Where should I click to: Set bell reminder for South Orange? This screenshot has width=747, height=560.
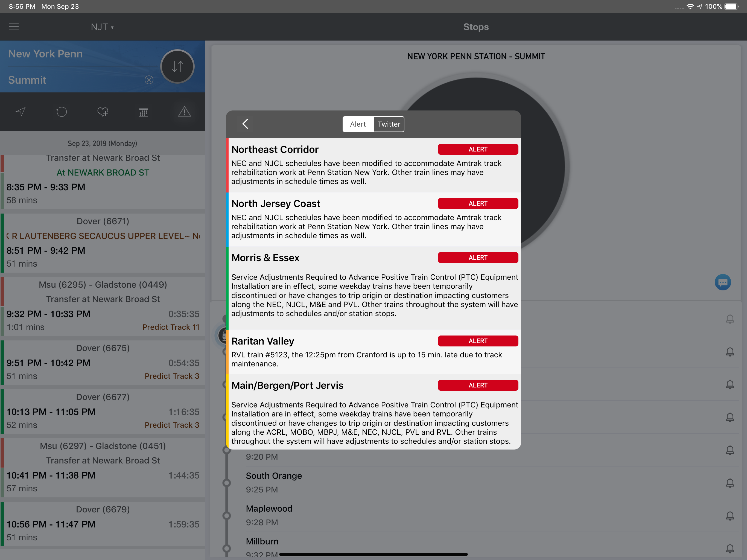pos(730,483)
